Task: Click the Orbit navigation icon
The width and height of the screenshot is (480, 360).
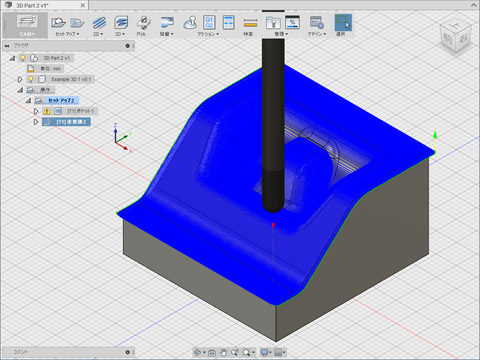Action: (197, 352)
